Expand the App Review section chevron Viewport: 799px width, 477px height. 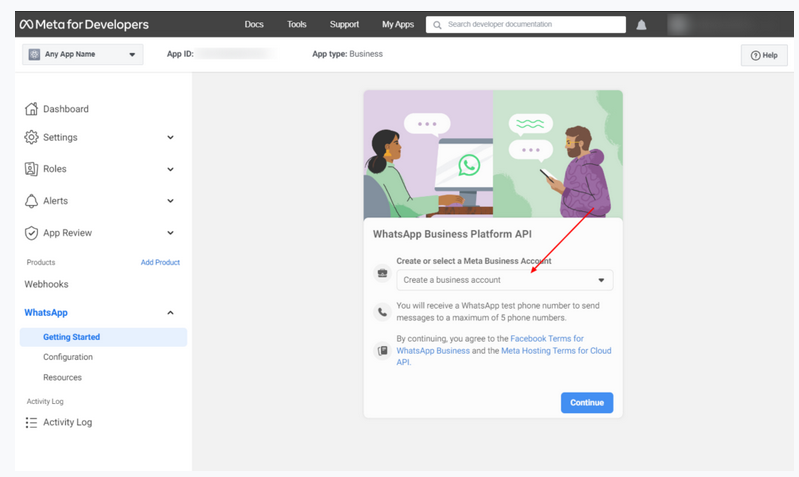(x=170, y=233)
